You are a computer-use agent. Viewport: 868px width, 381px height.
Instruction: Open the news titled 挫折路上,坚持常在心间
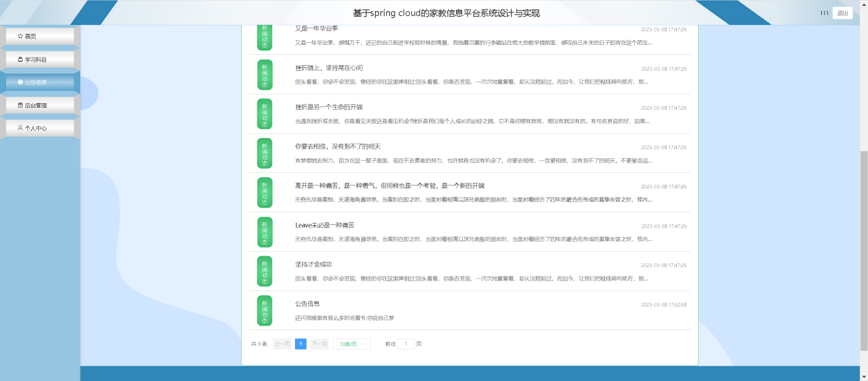[x=329, y=68]
